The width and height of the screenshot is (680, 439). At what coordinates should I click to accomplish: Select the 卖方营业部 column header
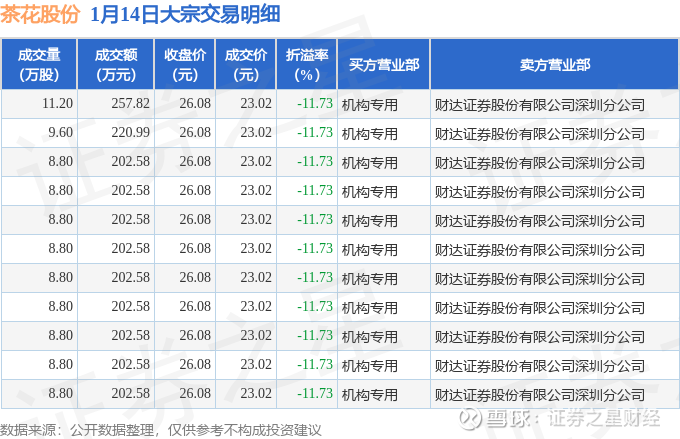(555, 64)
